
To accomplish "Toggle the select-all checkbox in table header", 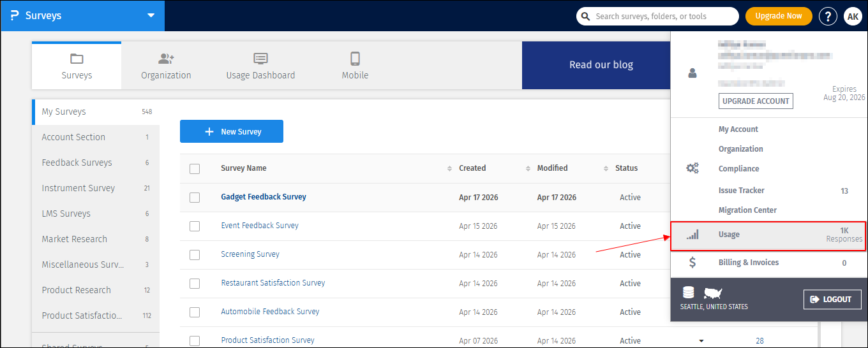I will [x=195, y=169].
